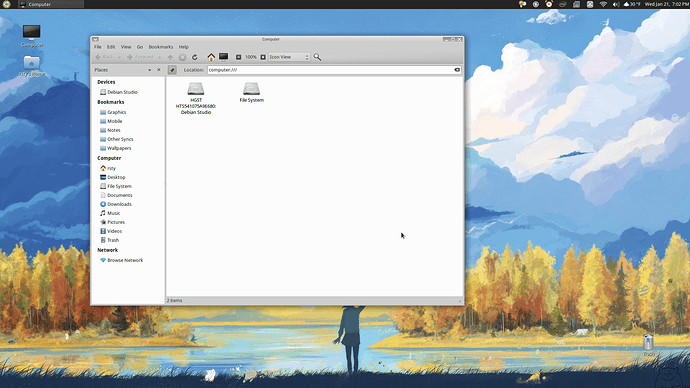This screenshot has width=690, height=388.
Task: Open the Bookmarks menu
Action: 161,47
